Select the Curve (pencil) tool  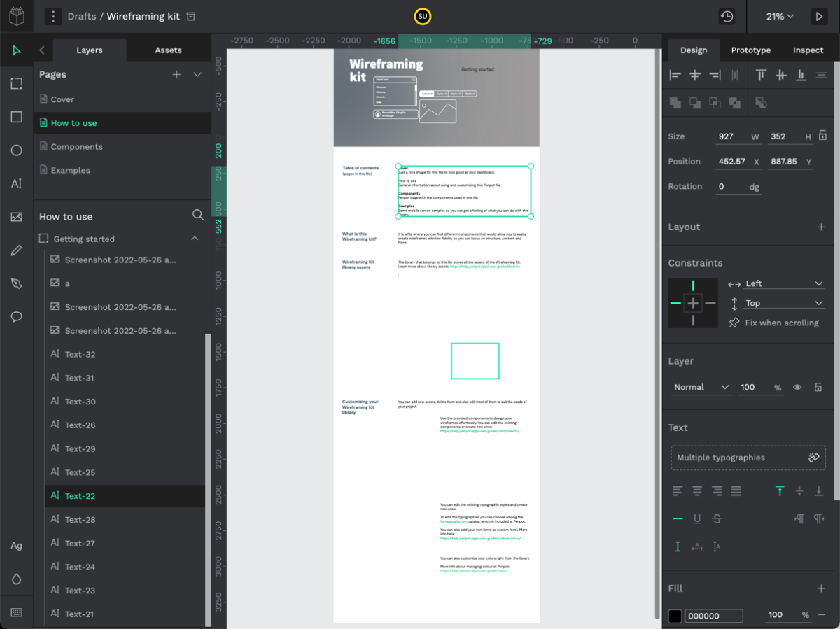[x=17, y=250]
